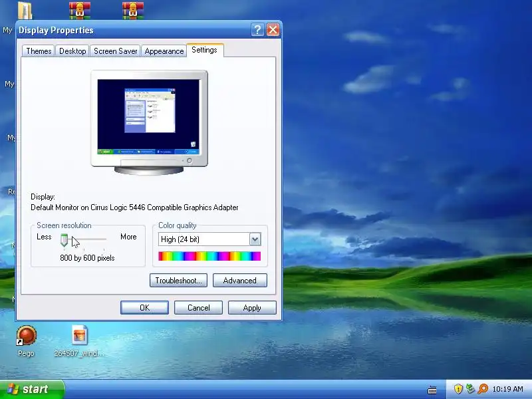Expand the Color quality dropdown arrow
The width and height of the screenshot is (532, 399).
(x=255, y=239)
